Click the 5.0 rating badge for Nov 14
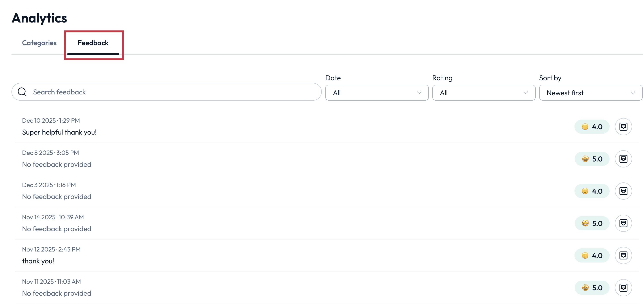The width and height of the screenshot is (644, 304). click(x=592, y=223)
